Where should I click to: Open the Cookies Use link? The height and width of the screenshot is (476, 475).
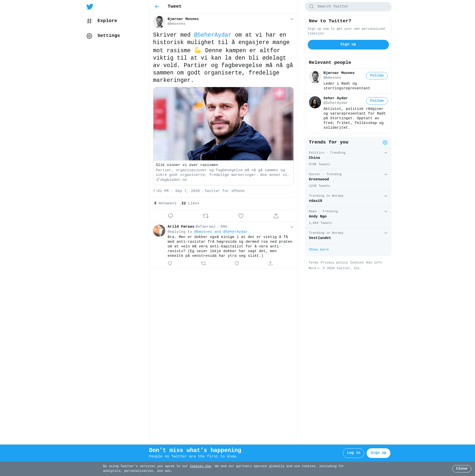coord(200,466)
